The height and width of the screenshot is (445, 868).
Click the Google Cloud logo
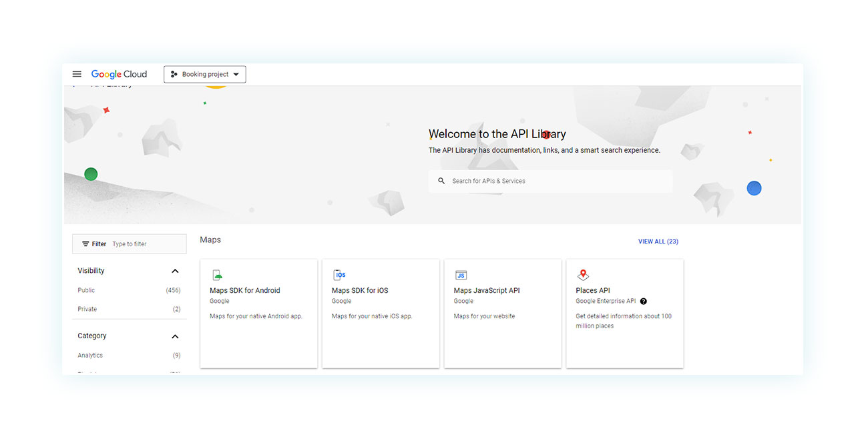[119, 74]
